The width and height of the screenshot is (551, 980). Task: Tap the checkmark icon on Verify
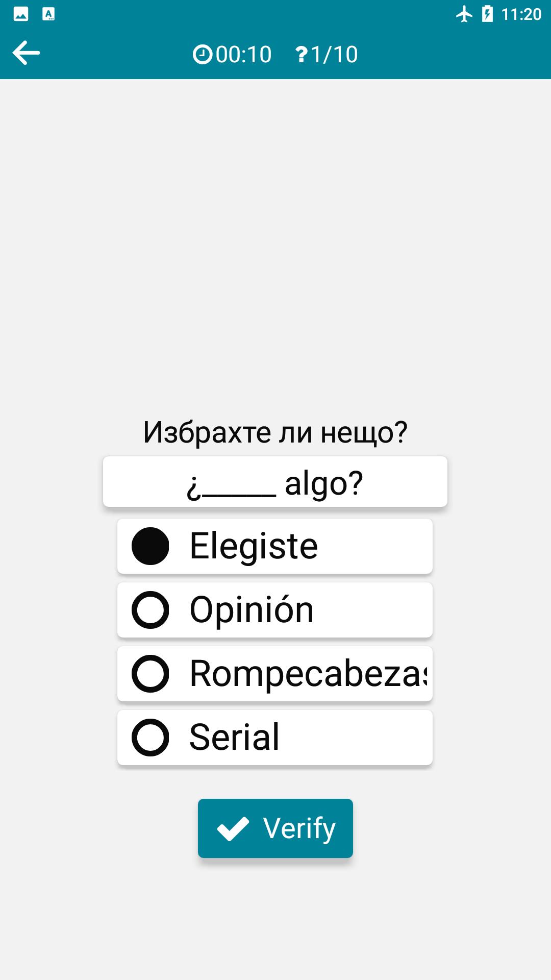click(x=233, y=829)
